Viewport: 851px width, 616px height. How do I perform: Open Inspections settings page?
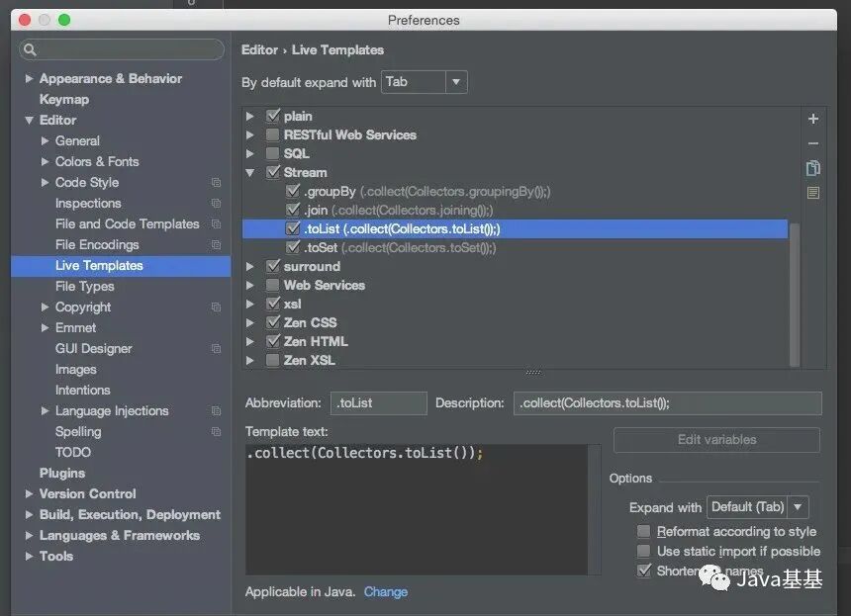pyautogui.click(x=88, y=204)
